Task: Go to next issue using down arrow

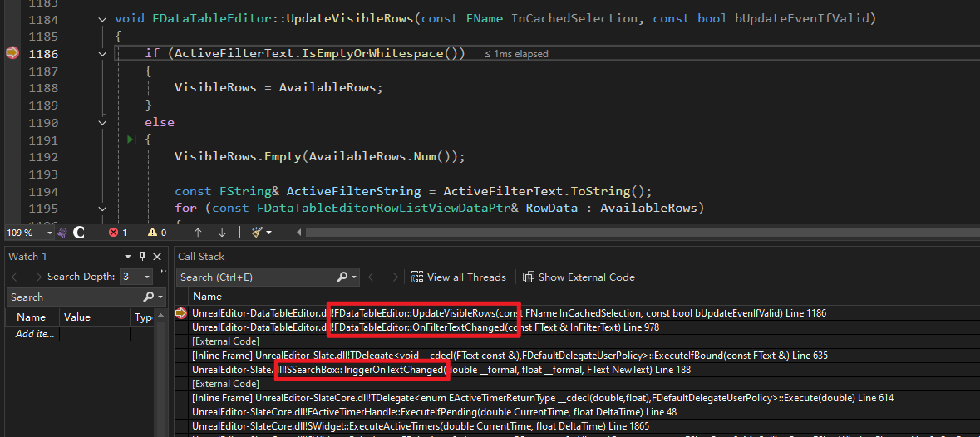Action: click(x=222, y=233)
